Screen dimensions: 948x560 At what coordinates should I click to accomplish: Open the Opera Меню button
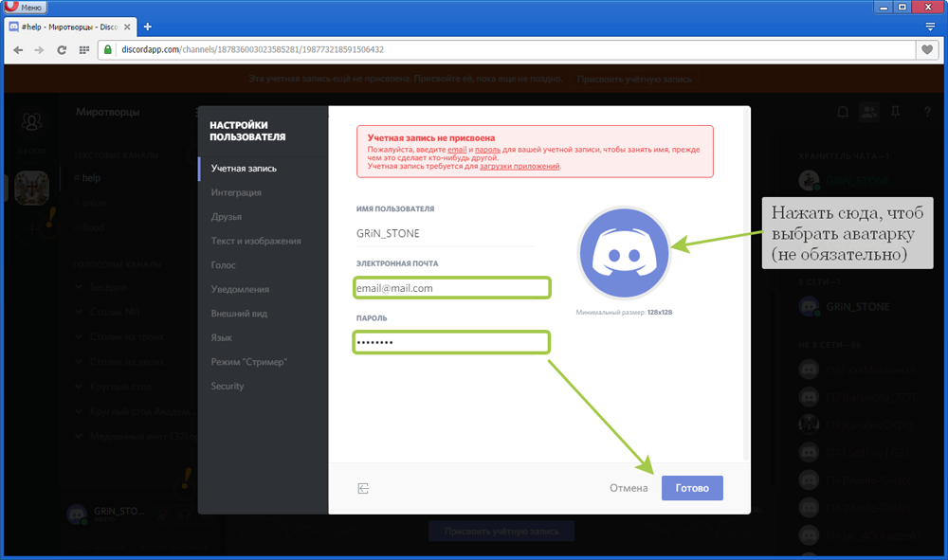pos(25,7)
